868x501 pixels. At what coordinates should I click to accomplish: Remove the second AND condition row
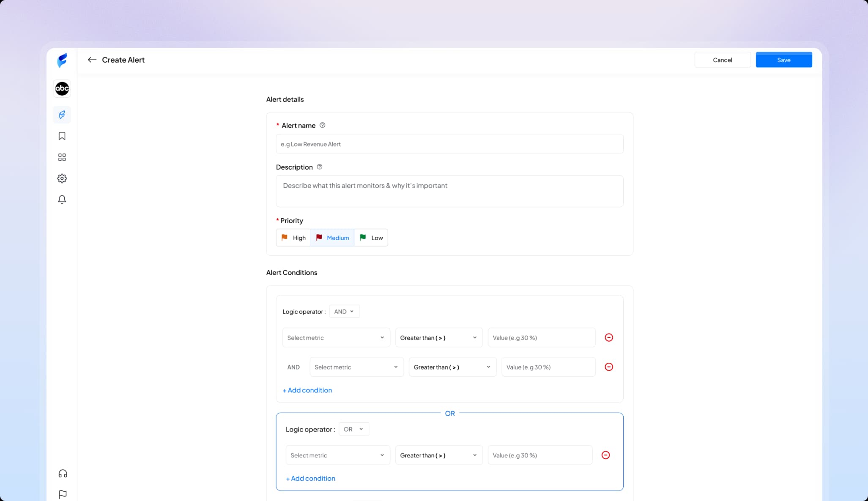click(609, 367)
